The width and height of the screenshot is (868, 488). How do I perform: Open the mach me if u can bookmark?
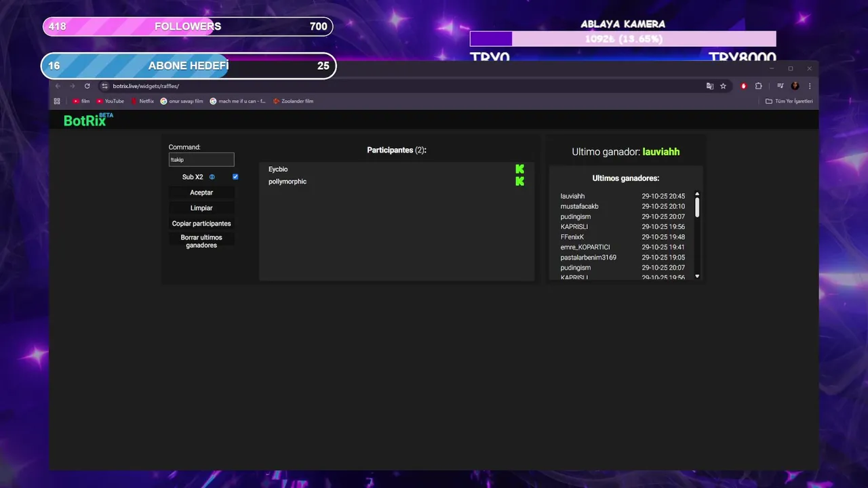[x=237, y=101]
